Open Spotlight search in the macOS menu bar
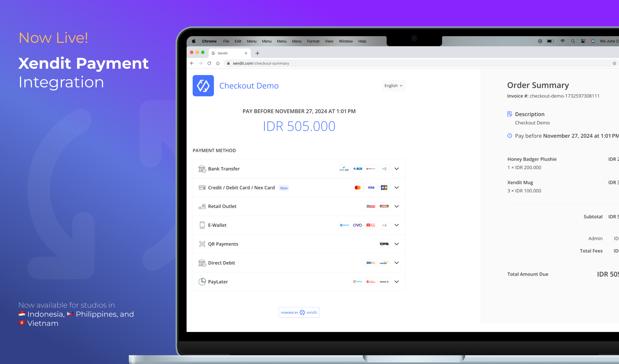Image resolution: width=619 pixels, height=364 pixels. 573,41
